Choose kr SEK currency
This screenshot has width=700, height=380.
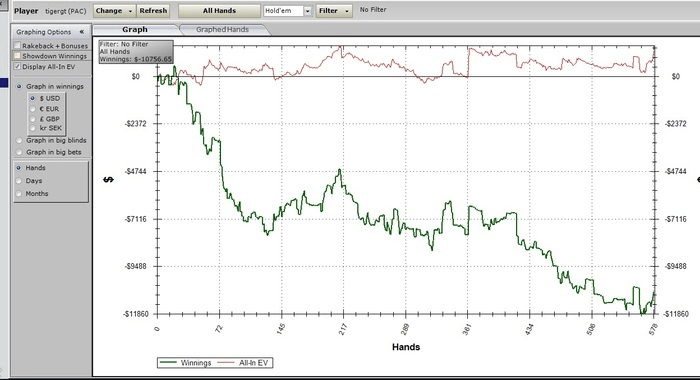coord(33,128)
